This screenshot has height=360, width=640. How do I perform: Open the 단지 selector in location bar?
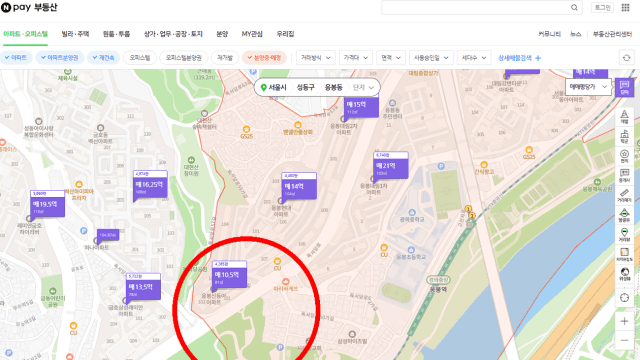(363, 87)
